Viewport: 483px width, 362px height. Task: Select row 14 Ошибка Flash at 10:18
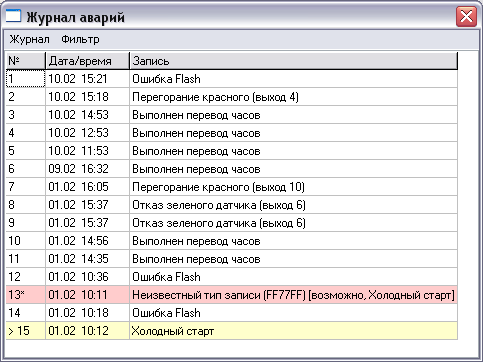[x=232, y=313]
